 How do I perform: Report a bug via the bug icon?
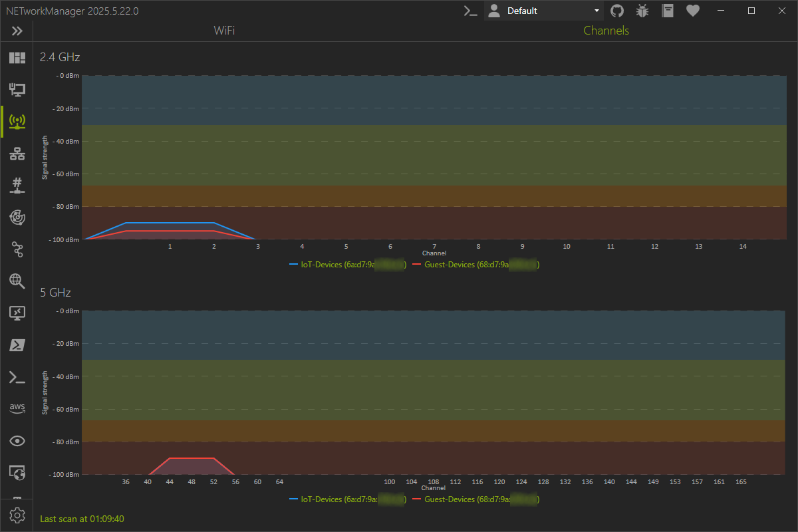pyautogui.click(x=642, y=11)
